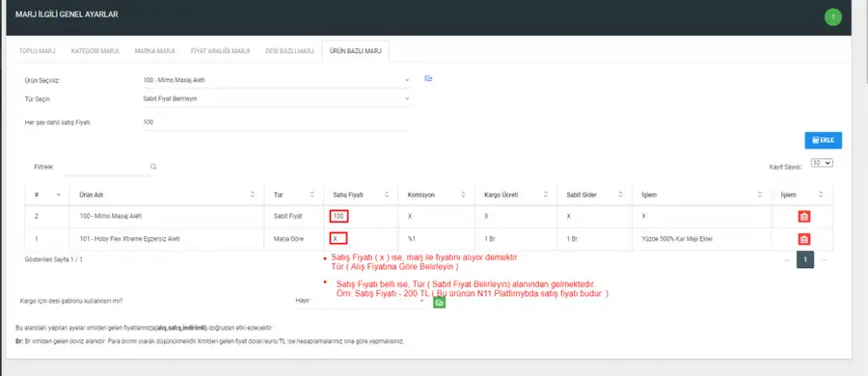
Task: Click the Gösterilen Sayfa 1 / 1 text
Action: point(54,259)
